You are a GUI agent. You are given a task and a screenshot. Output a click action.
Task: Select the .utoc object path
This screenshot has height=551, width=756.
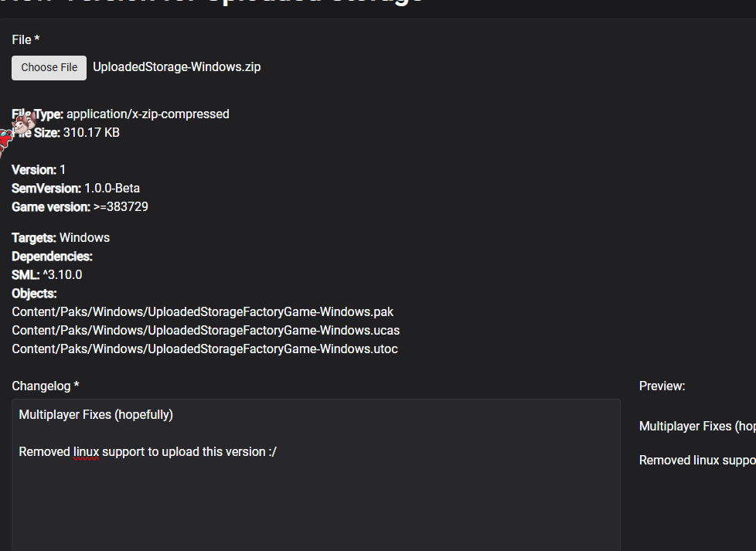coord(205,349)
